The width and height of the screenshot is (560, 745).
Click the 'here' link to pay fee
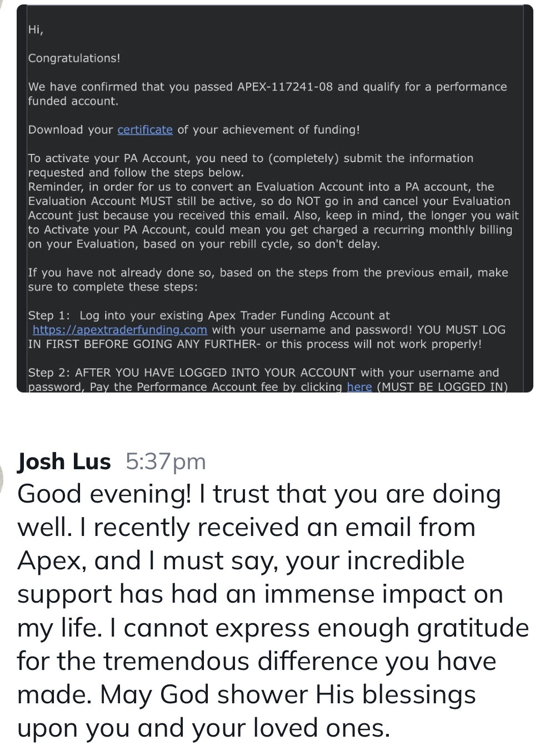point(359,386)
